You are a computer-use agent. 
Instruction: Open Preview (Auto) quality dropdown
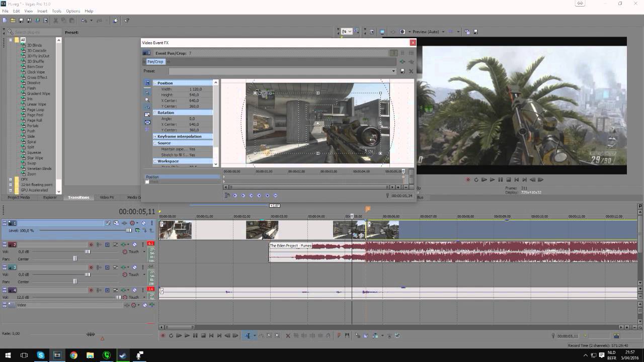tap(443, 32)
